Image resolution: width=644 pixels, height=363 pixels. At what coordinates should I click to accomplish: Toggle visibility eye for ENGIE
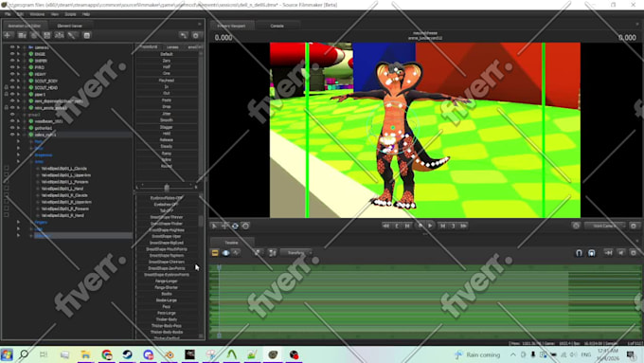[12, 54]
